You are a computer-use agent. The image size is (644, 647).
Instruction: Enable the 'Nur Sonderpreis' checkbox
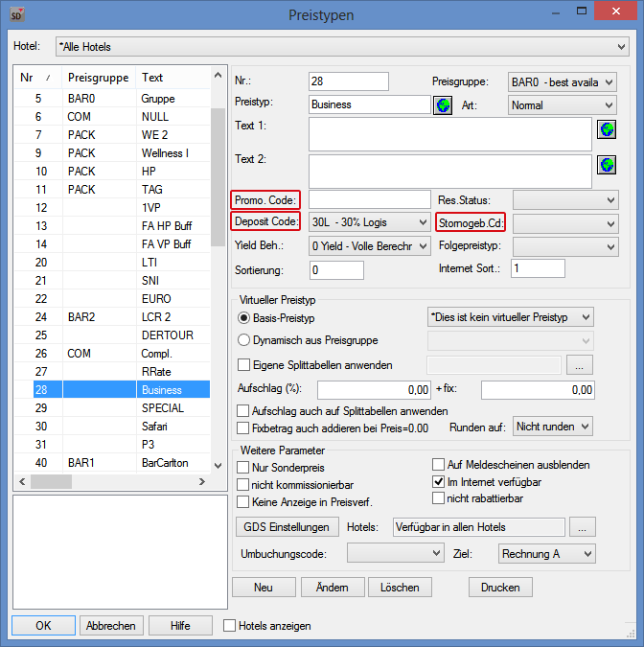click(x=243, y=467)
